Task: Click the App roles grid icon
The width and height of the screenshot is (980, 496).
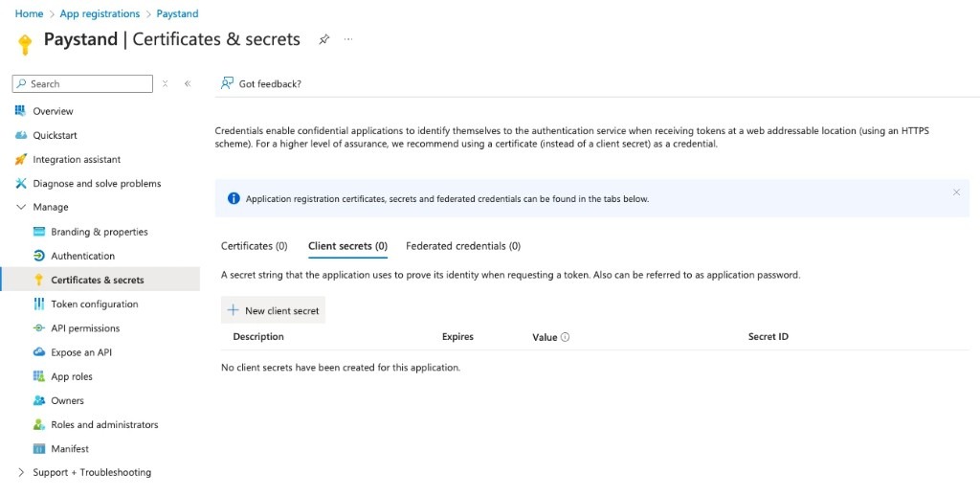Action: (x=38, y=376)
